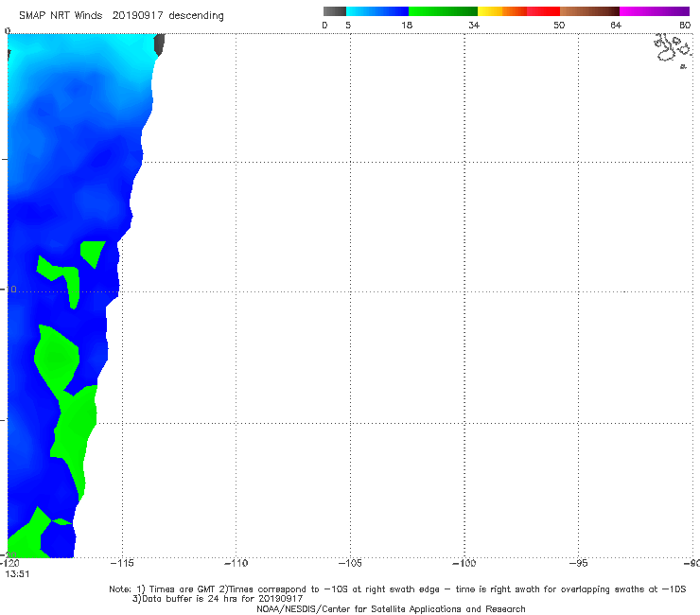Click the longitude label '-110'
The image size is (700, 615).
point(236,564)
